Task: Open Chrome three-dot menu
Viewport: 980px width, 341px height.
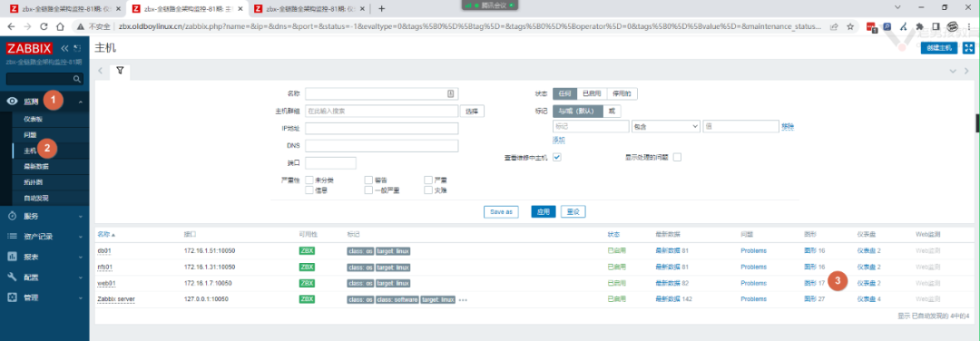Action: click(969, 27)
